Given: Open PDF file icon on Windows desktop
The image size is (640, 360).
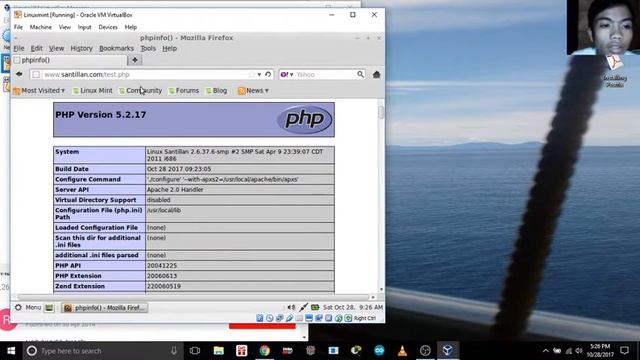Looking at the screenshot, I should point(614,71).
